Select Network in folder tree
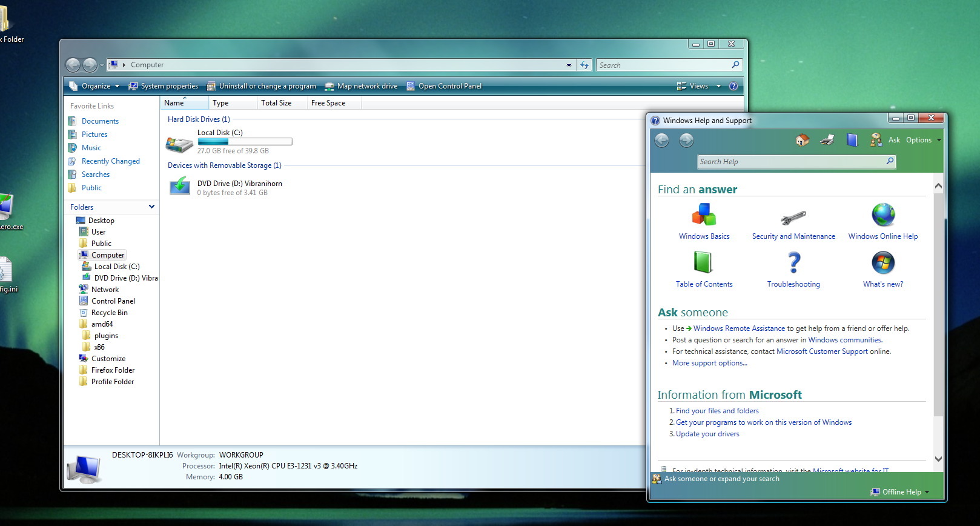 click(x=105, y=290)
